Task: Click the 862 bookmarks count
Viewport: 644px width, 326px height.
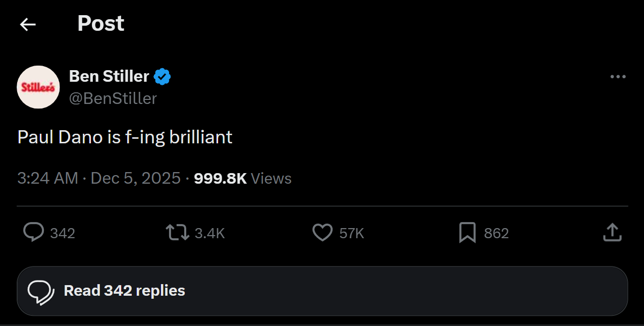Action: coord(496,233)
